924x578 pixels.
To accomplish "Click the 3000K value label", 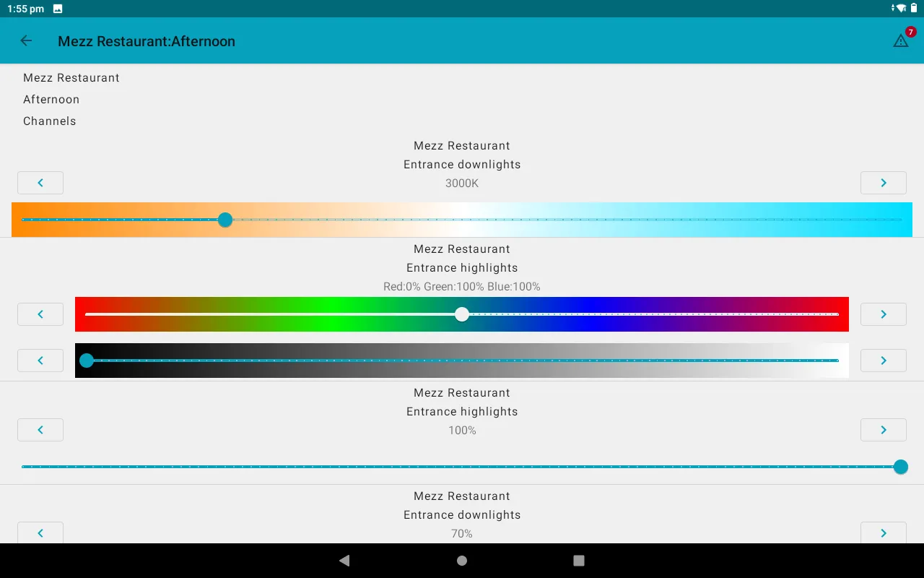I will 462,184.
